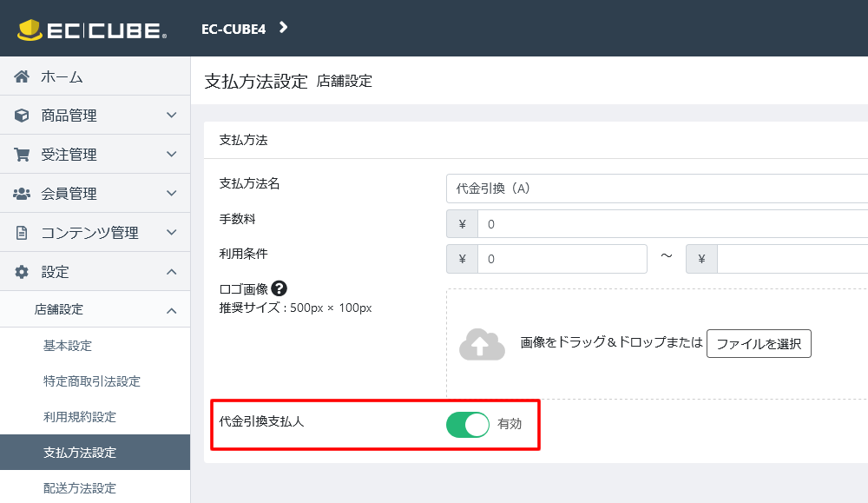
Task: Click the shopping cart order icon
Action: click(23, 155)
